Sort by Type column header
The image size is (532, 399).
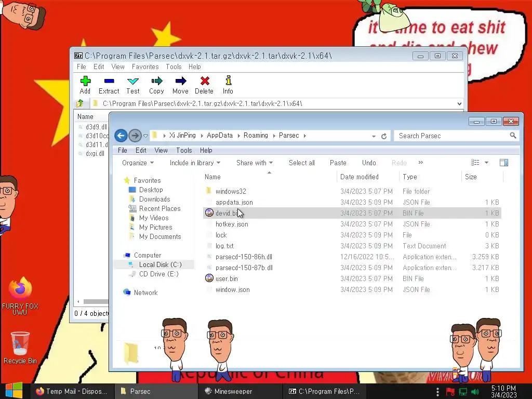pos(410,177)
